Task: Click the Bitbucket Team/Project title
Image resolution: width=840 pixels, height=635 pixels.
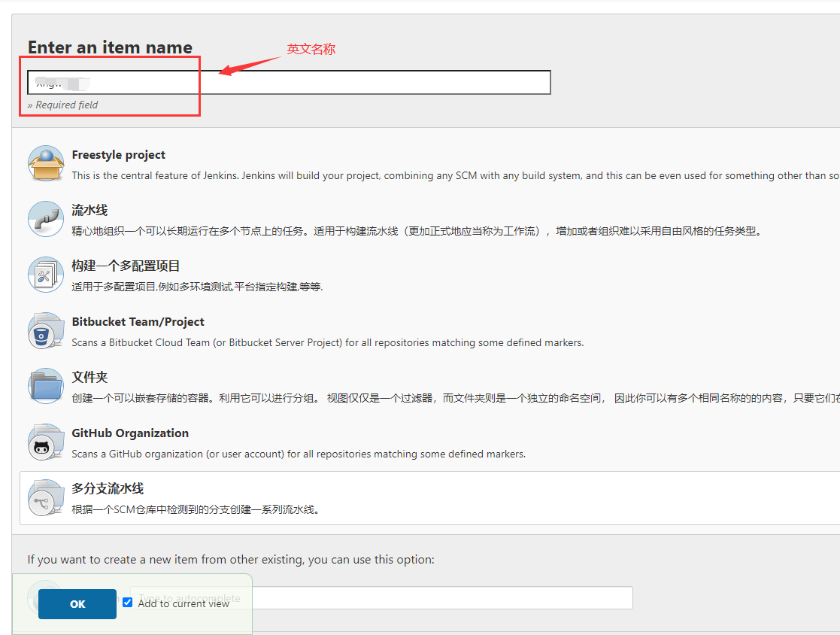Action: [138, 321]
